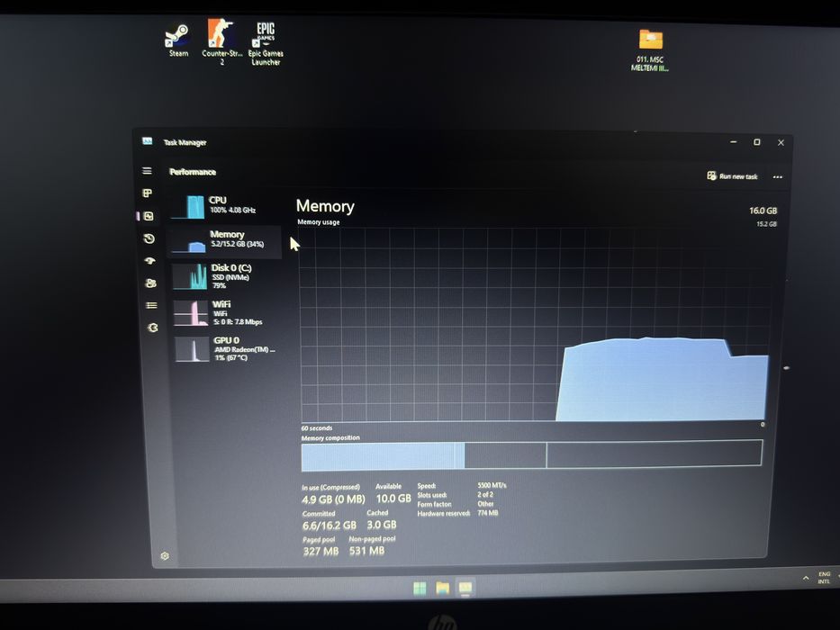Select the Performance page icon in sidebar
Viewport: 840px width, 630px height.
(149, 216)
